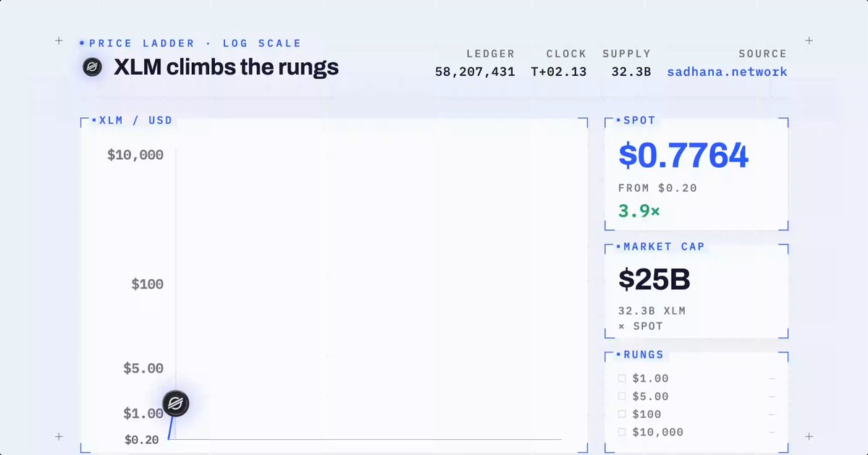868x455 pixels.
Task: Tick the $1.00 rung checkbox
Action: click(622, 379)
